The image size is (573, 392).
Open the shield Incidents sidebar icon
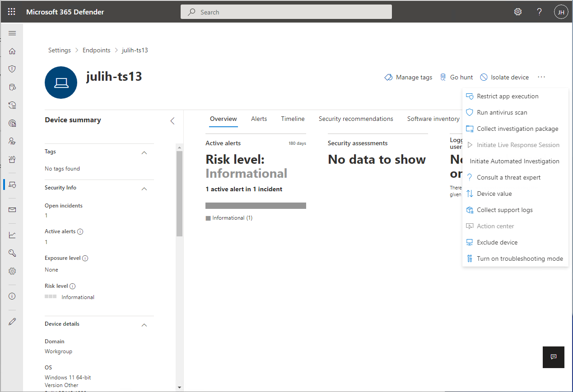pyautogui.click(x=12, y=69)
